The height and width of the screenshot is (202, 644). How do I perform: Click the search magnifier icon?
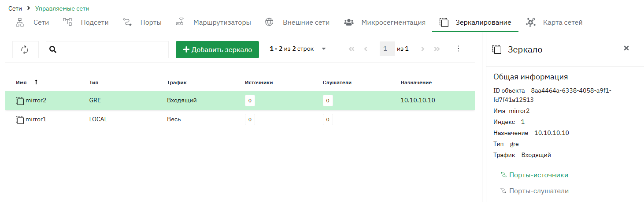[53, 50]
